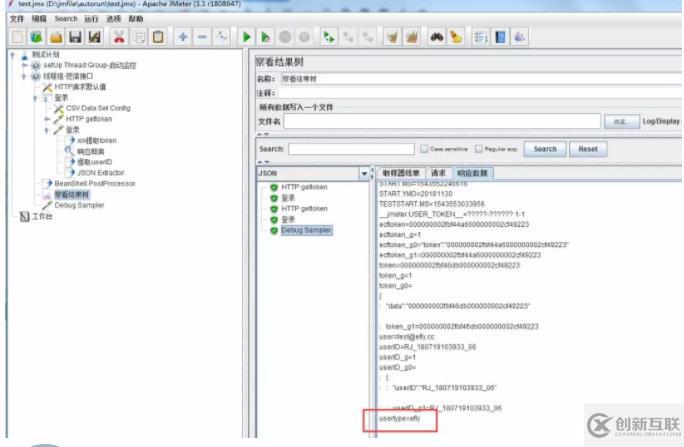Collapse the test plan root node toggle
The image size is (684, 447).
pyautogui.click(x=13, y=55)
